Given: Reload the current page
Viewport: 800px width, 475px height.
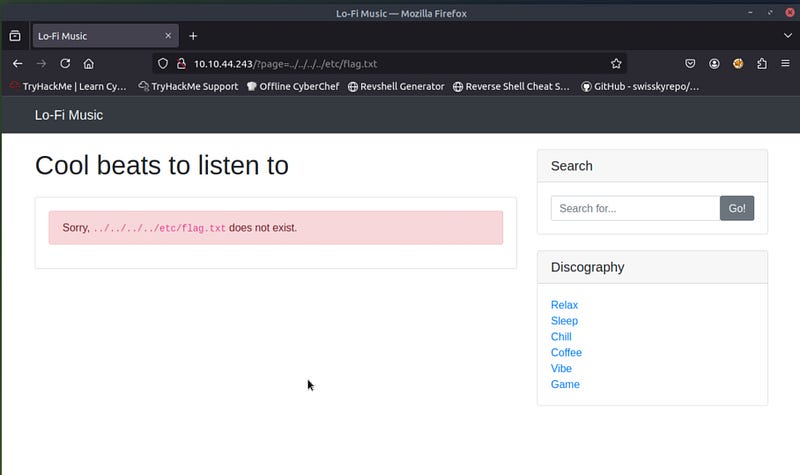Looking at the screenshot, I should pyautogui.click(x=65, y=63).
